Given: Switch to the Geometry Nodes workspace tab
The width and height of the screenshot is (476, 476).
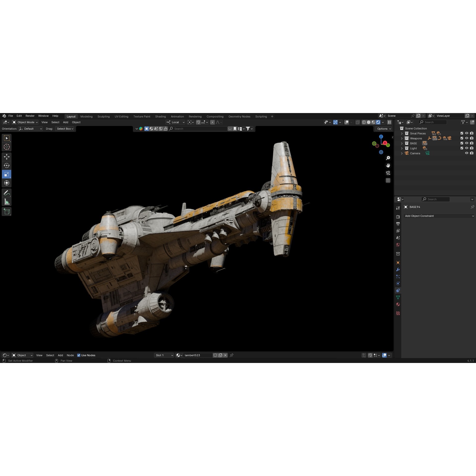Looking at the screenshot, I should point(239,117).
